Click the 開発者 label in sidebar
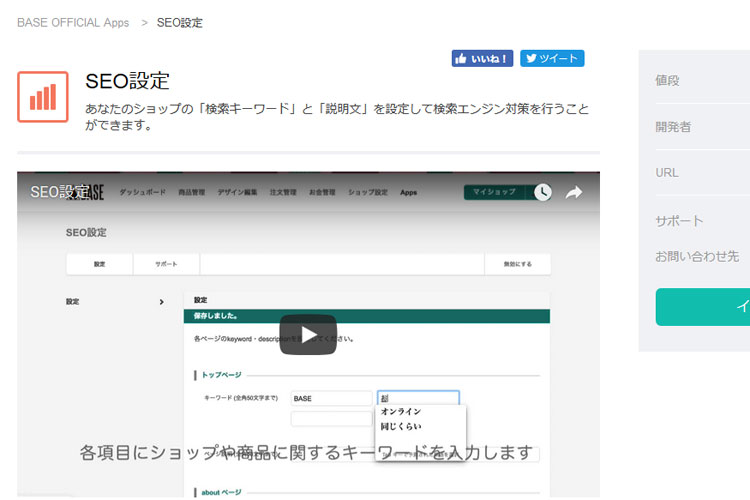This screenshot has height=500, width=750. pos(673,127)
